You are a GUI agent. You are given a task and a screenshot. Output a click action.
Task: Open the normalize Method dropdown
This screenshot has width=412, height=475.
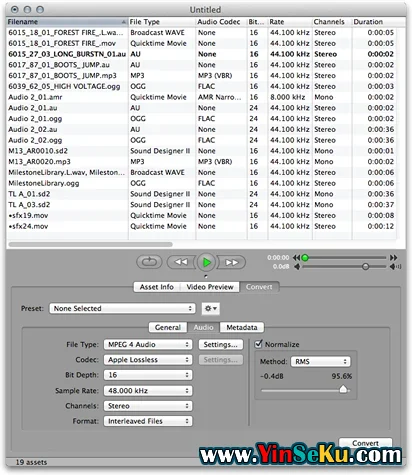pos(320,361)
